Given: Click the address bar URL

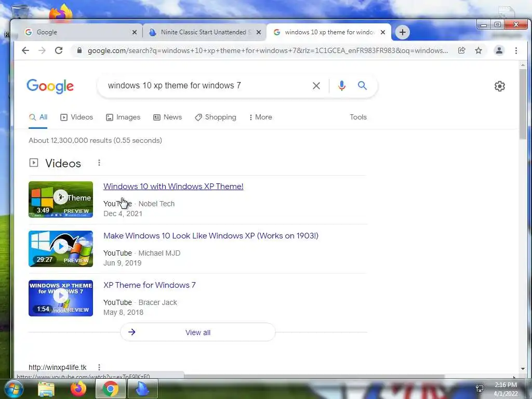Looking at the screenshot, I should (268, 50).
